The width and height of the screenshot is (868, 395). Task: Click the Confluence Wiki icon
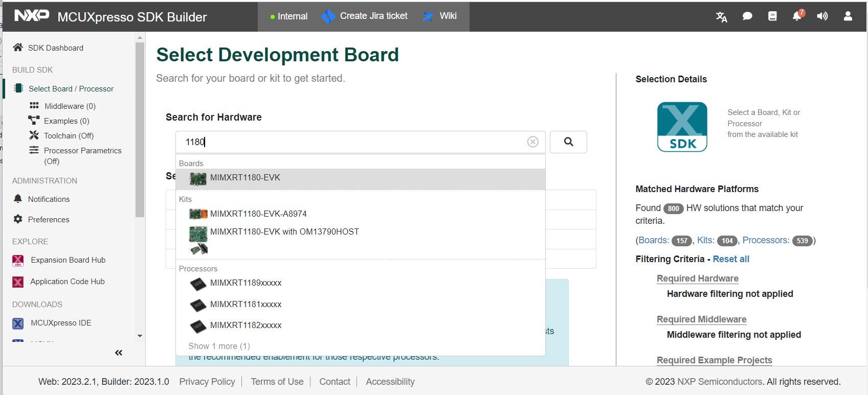[428, 16]
